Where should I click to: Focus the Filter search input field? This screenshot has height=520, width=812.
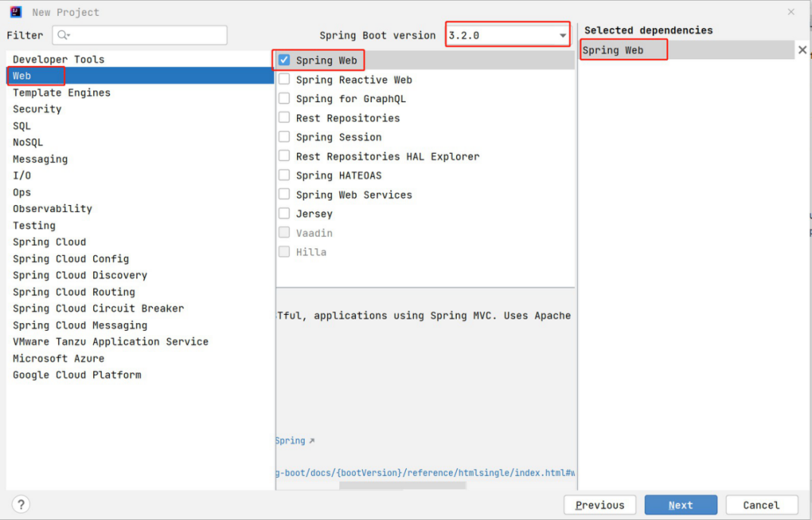[140, 35]
